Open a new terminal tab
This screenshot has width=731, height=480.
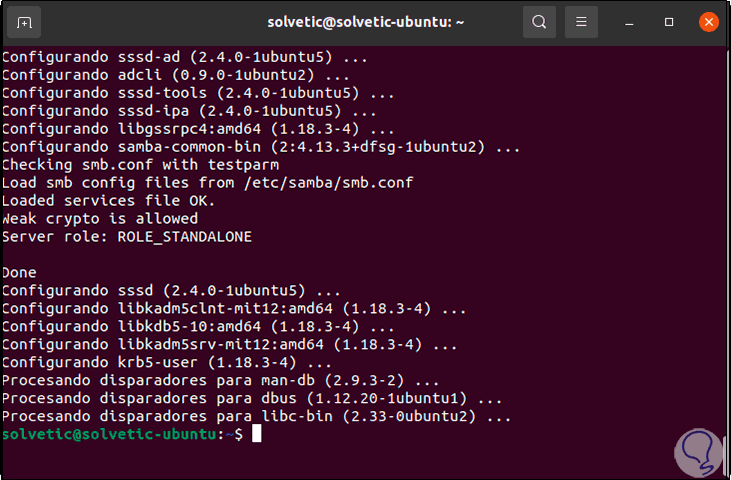pyautogui.click(x=24, y=22)
